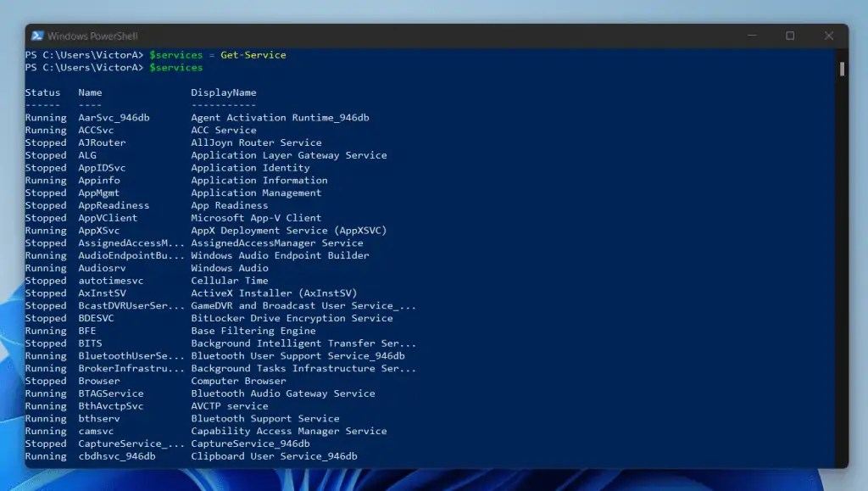
Task: Click the Stopped status next to AJRouter
Action: (46, 142)
